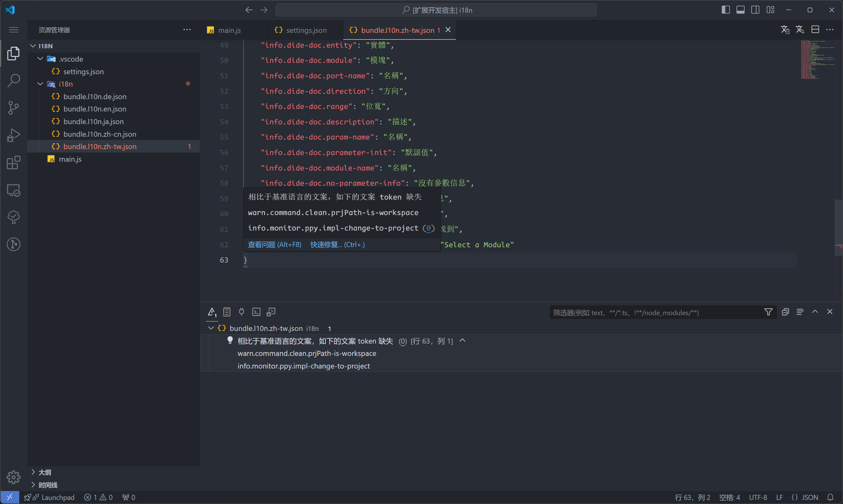The image size is (843, 504).
Task: Toggle the bottom panel layout
Action: (x=740, y=10)
